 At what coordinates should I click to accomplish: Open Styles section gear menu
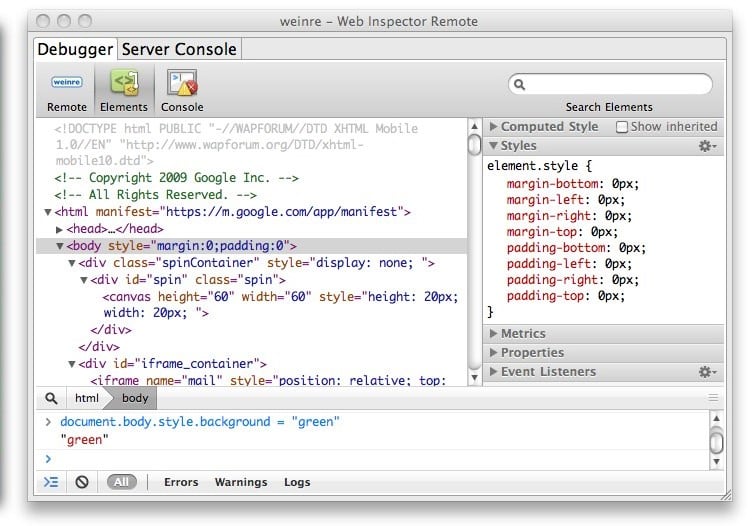point(707,146)
